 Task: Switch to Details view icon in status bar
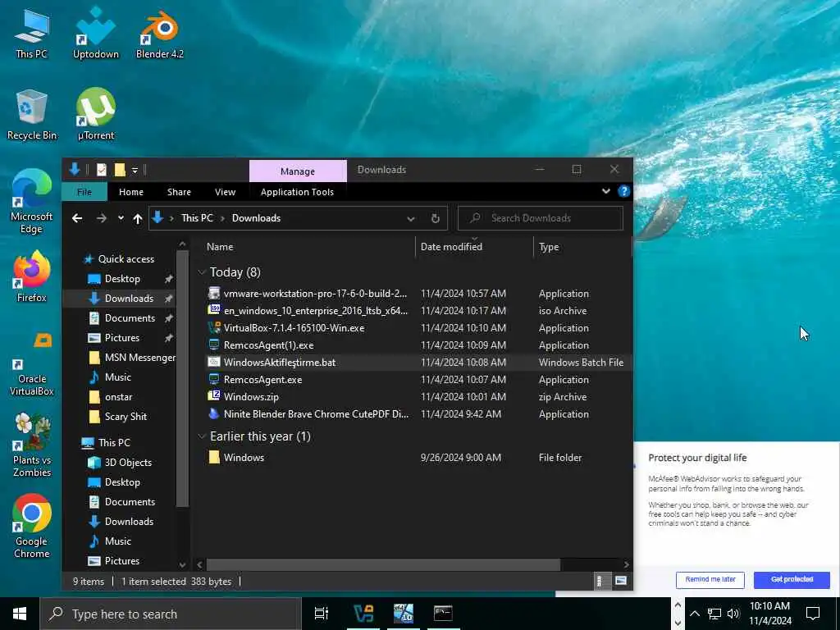coord(600,581)
